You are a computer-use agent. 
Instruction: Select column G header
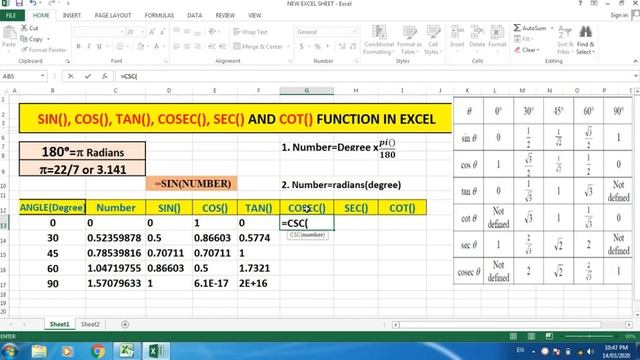[x=307, y=91]
